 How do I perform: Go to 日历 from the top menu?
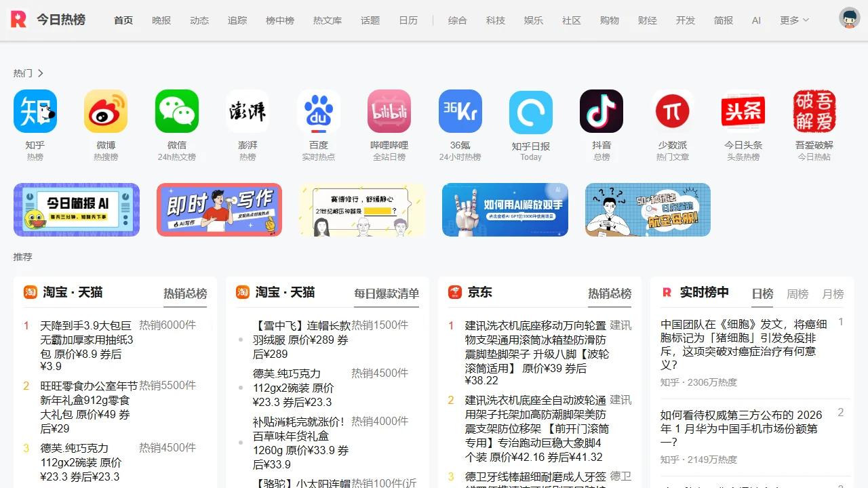tap(408, 20)
